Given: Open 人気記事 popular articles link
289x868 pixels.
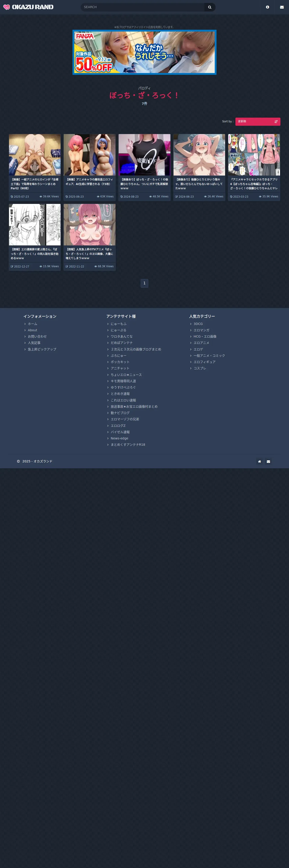Looking at the screenshot, I should click(34, 343).
